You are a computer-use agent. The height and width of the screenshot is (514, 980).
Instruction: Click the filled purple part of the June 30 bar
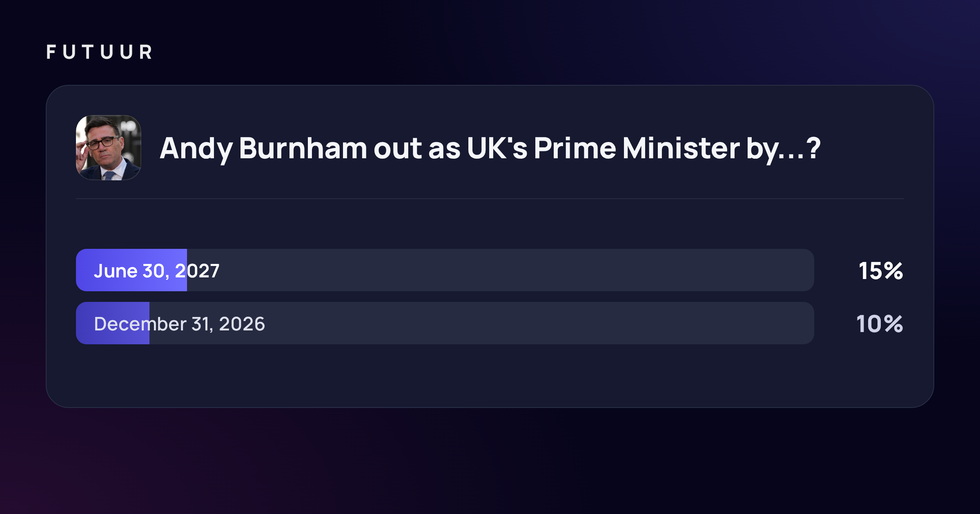(131, 270)
